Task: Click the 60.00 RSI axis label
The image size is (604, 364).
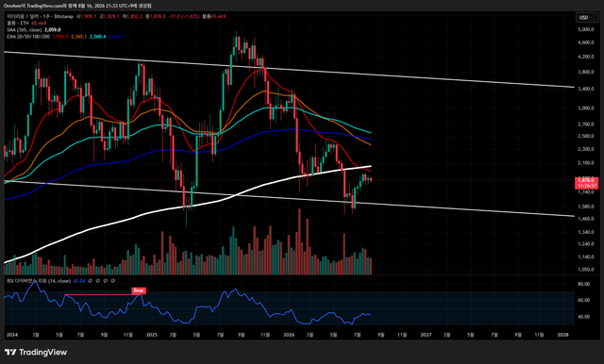Action: [x=584, y=300]
